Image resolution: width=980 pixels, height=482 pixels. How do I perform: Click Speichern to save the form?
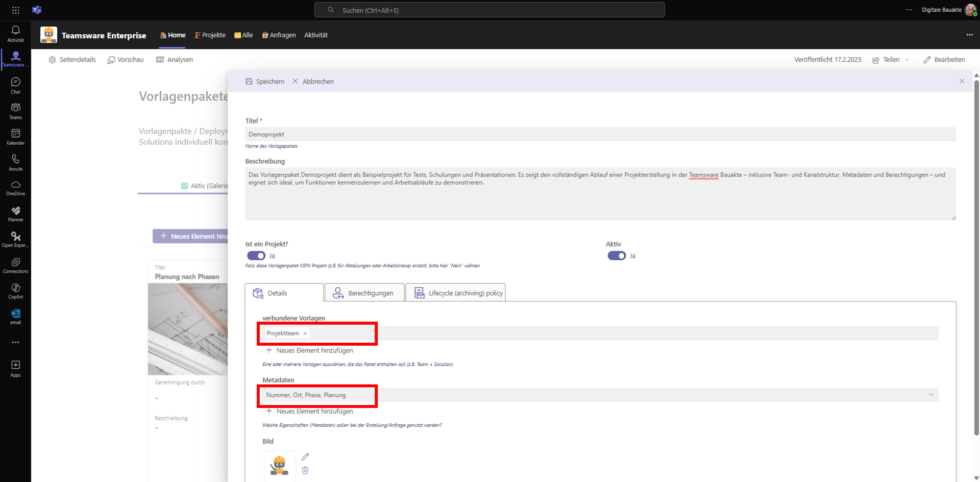coord(265,81)
